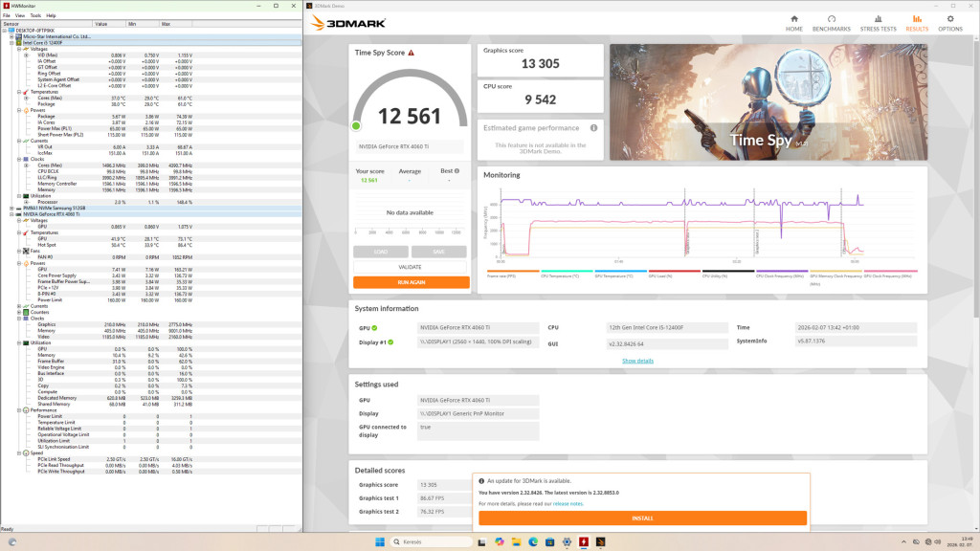Switch to the RESULTS tab
The width and height of the screenshot is (980, 551).
(x=916, y=23)
